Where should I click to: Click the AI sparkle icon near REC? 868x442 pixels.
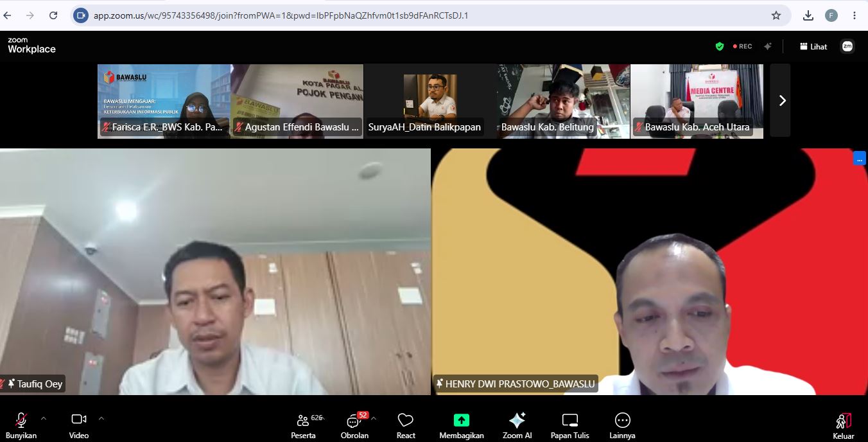tap(767, 46)
